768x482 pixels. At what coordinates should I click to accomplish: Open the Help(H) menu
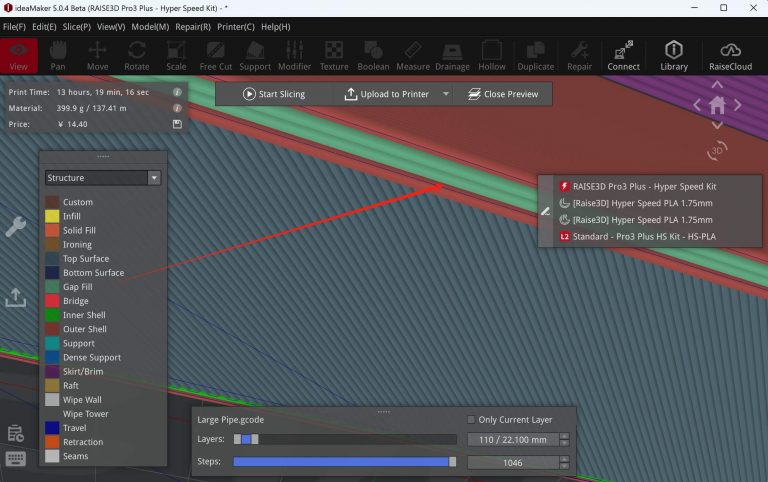(x=275, y=27)
